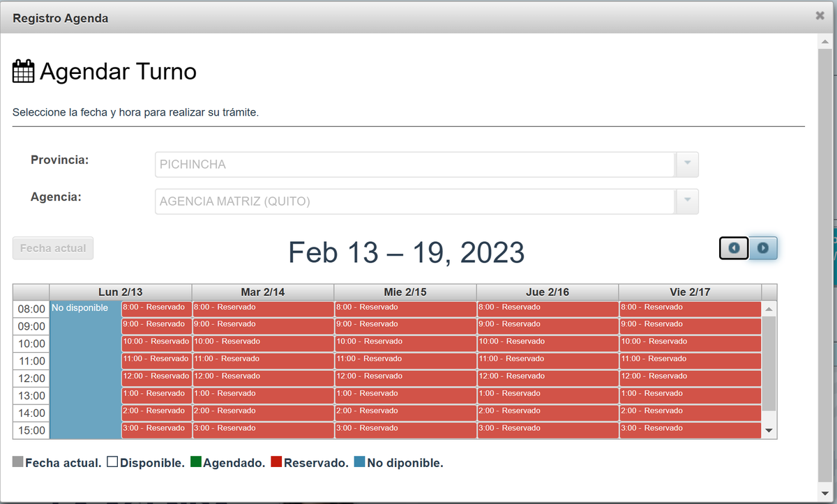The width and height of the screenshot is (837, 504).
Task: Click Thursday's 8:00 - Reservado slot
Action: tap(548, 309)
